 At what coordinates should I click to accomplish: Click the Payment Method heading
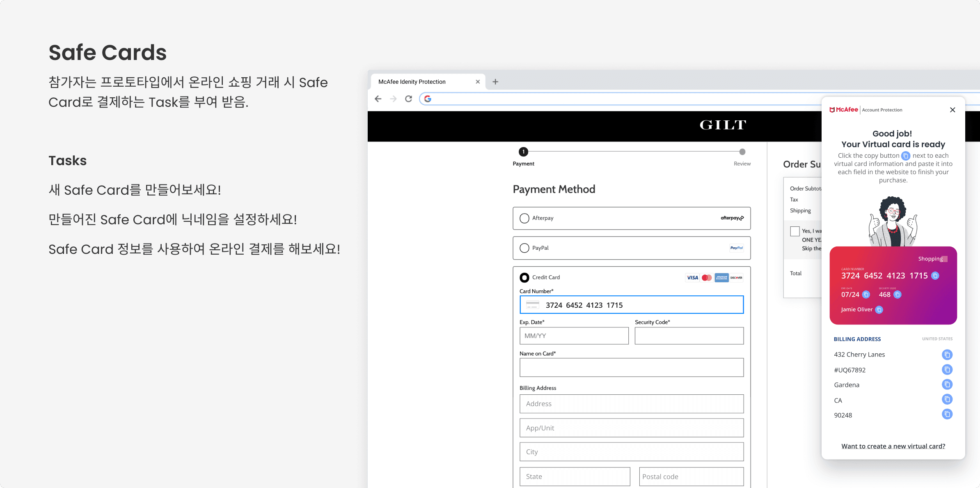554,189
